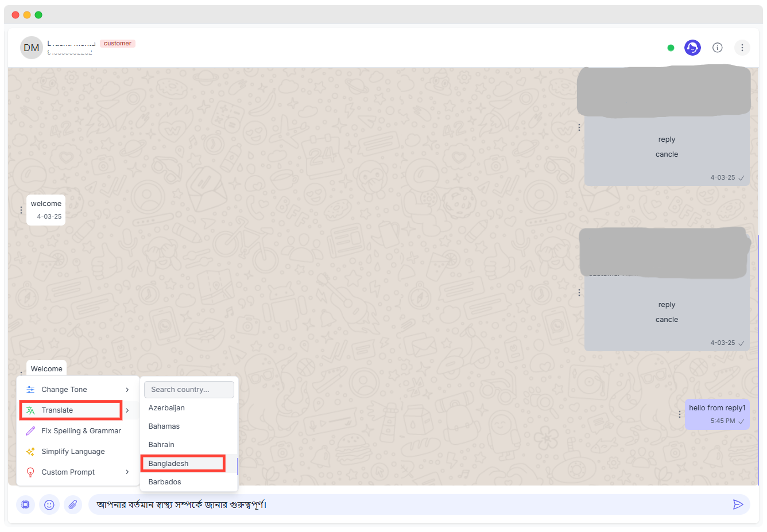Click the reply button on the message
Viewport: 767px width, 532px height.
667,139
